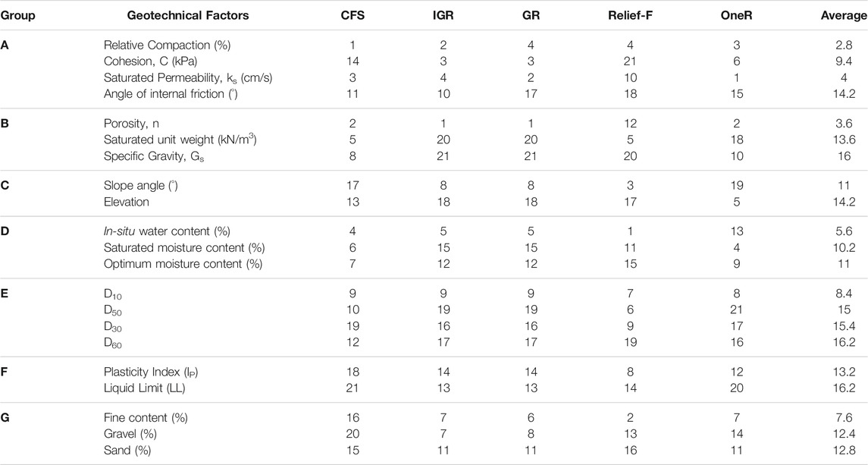The height and width of the screenshot is (465, 868).
Task: Select the Cohesion, C (kPa) row label
Action: 150,61
